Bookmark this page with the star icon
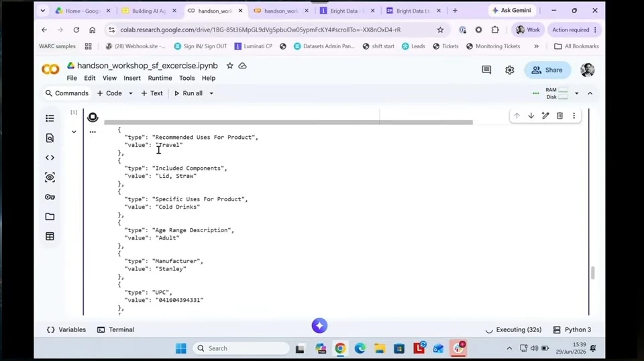 tap(440, 30)
